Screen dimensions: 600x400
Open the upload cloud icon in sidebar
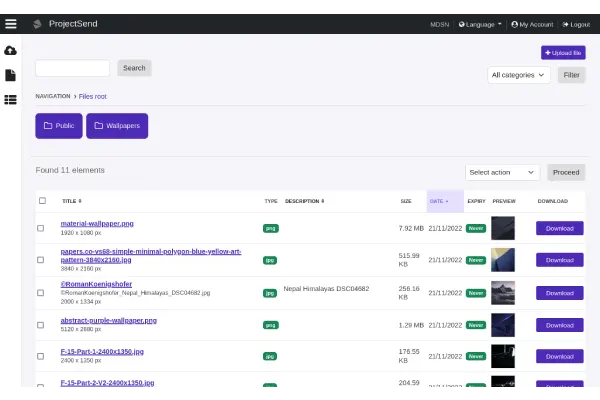10,50
